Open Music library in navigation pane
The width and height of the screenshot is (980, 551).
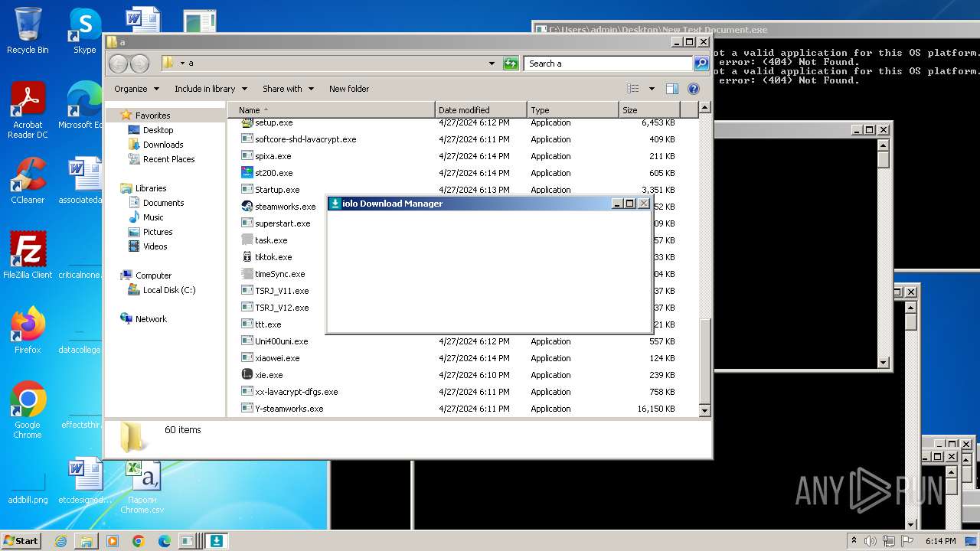(x=153, y=217)
